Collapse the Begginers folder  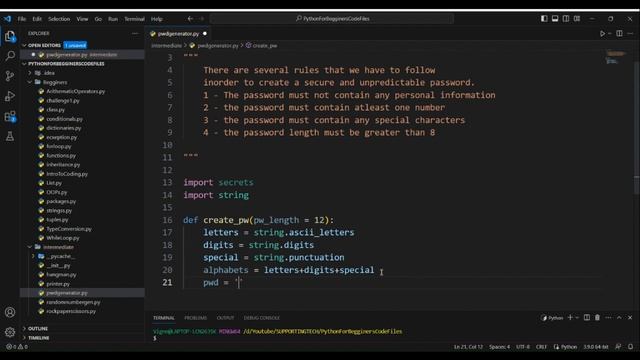(30, 82)
